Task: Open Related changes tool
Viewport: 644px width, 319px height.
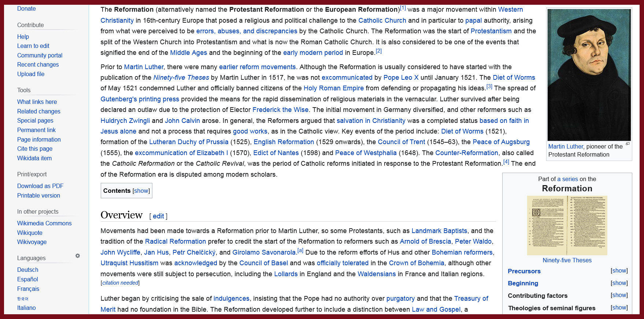Action: (x=39, y=112)
